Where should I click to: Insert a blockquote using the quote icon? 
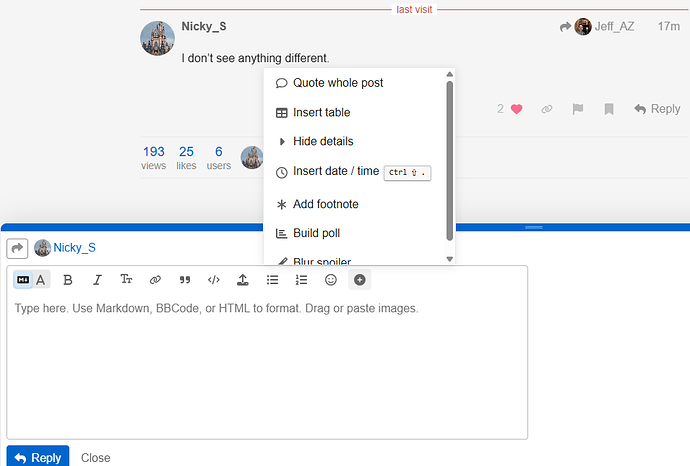[x=184, y=280]
